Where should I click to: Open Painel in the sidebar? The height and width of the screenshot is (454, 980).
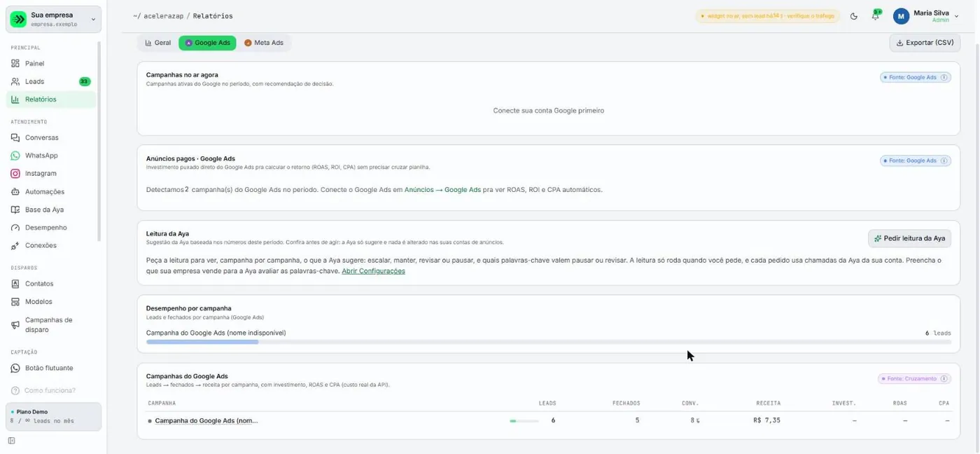[52, 64]
